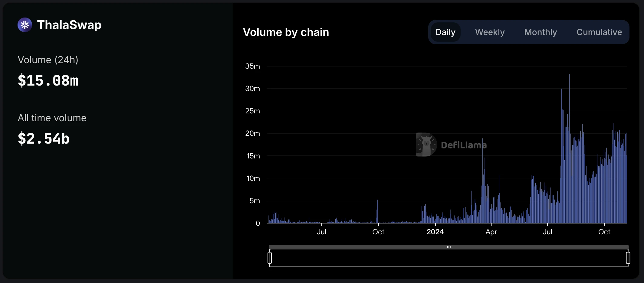Image resolution: width=644 pixels, height=283 pixels.
Task: Click the Volume by chain heading
Action: pos(286,32)
